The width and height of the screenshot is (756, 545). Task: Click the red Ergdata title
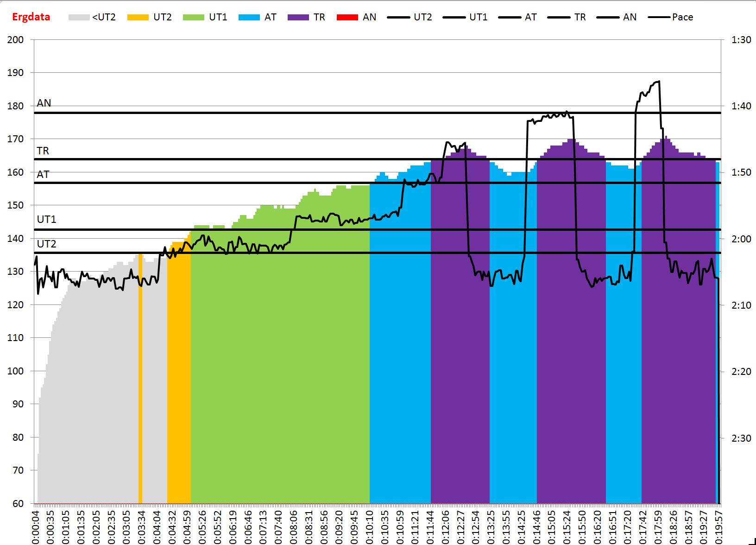[x=31, y=17]
